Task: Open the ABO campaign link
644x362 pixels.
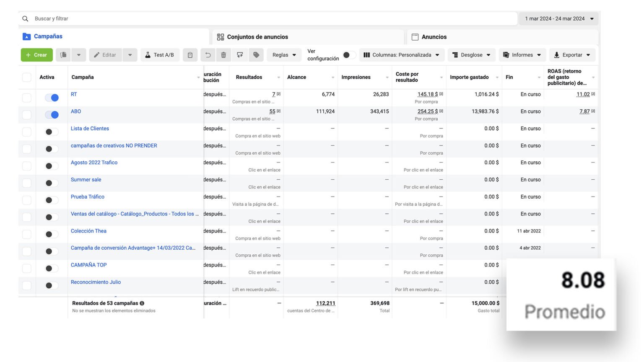Action: tap(76, 111)
